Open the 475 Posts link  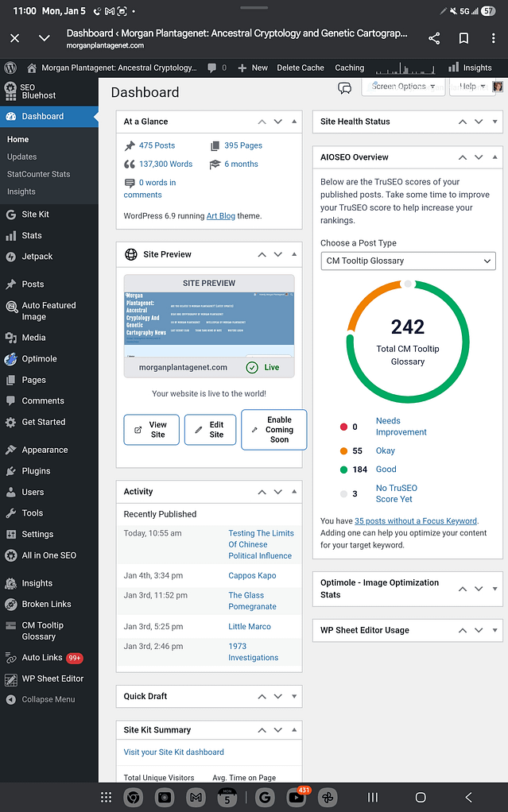(157, 145)
